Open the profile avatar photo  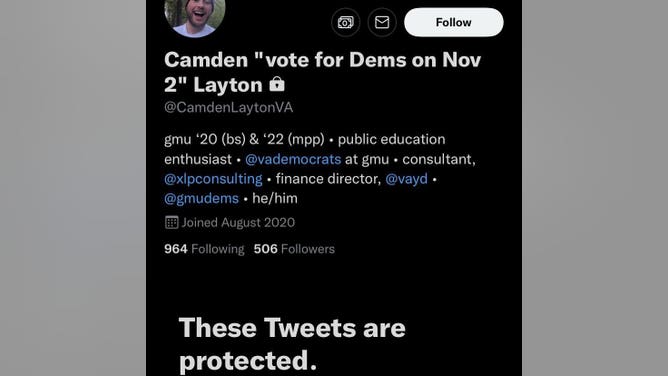coord(195,16)
